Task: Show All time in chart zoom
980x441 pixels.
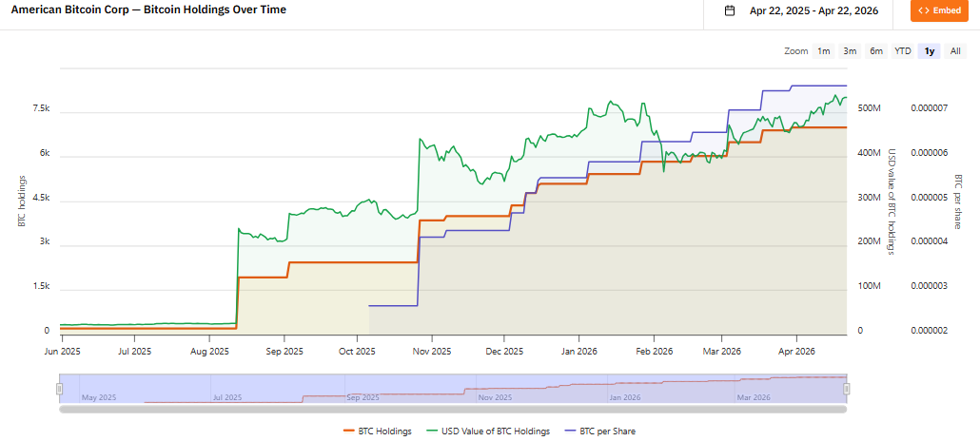Action: point(955,51)
